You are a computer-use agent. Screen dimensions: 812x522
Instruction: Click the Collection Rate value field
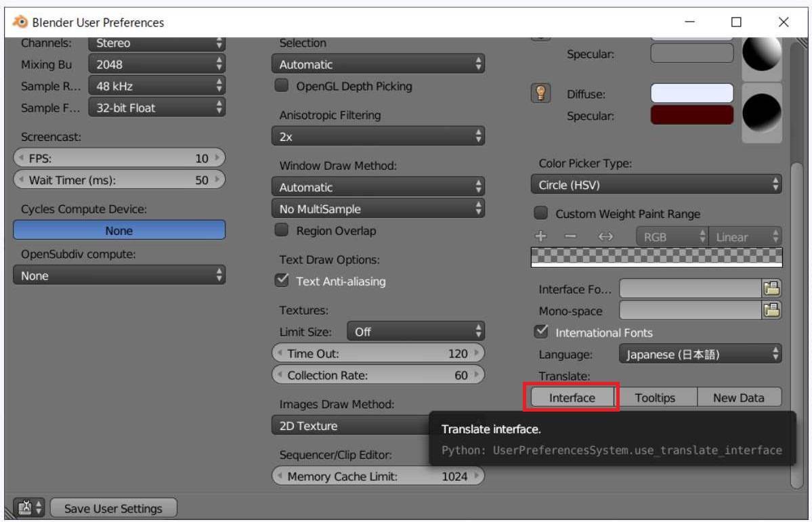click(x=378, y=375)
